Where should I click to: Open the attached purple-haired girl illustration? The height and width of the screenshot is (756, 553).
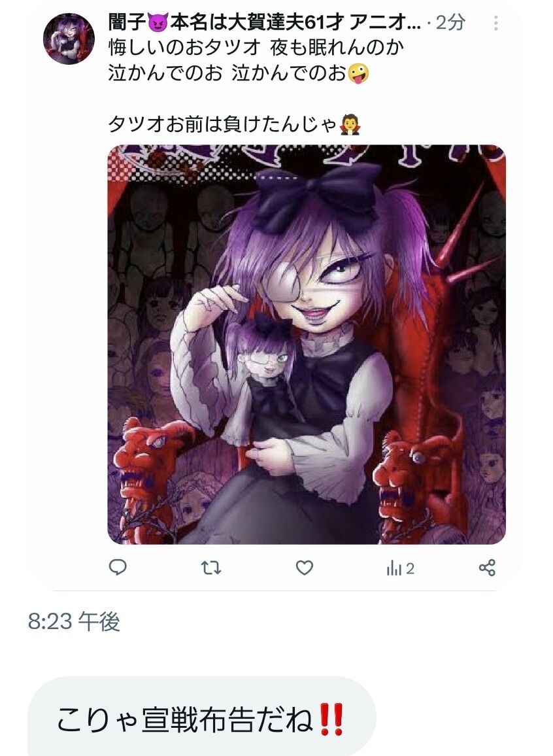(x=307, y=344)
